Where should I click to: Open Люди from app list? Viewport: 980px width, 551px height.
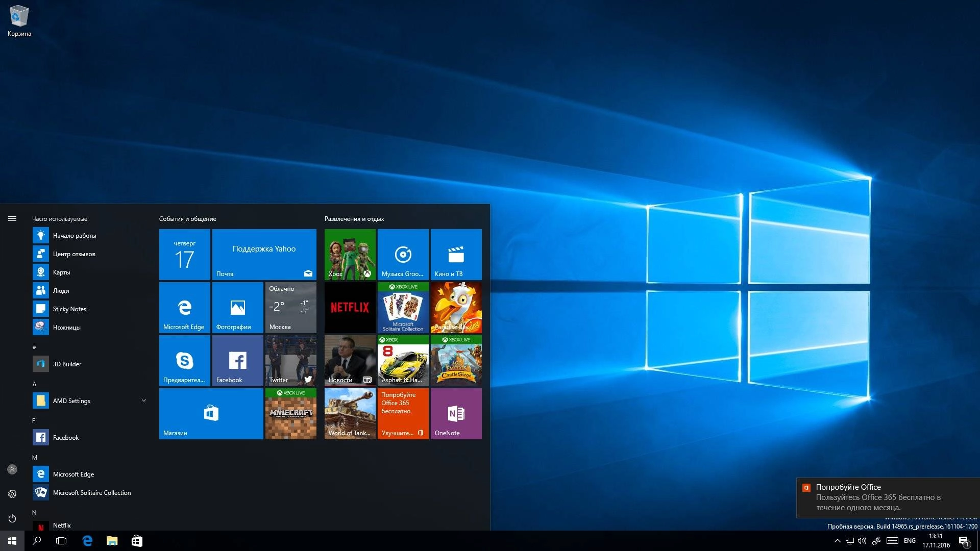click(x=90, y=291)
